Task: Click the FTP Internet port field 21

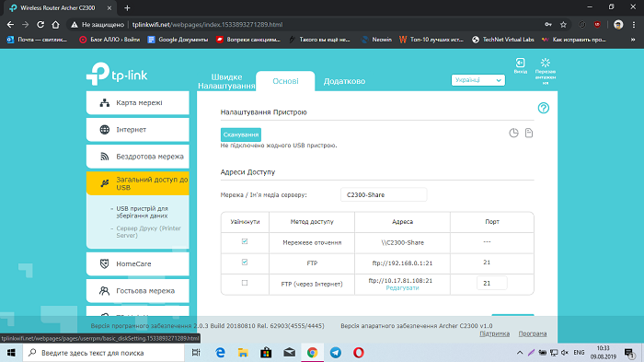Action: click(491, 284)
